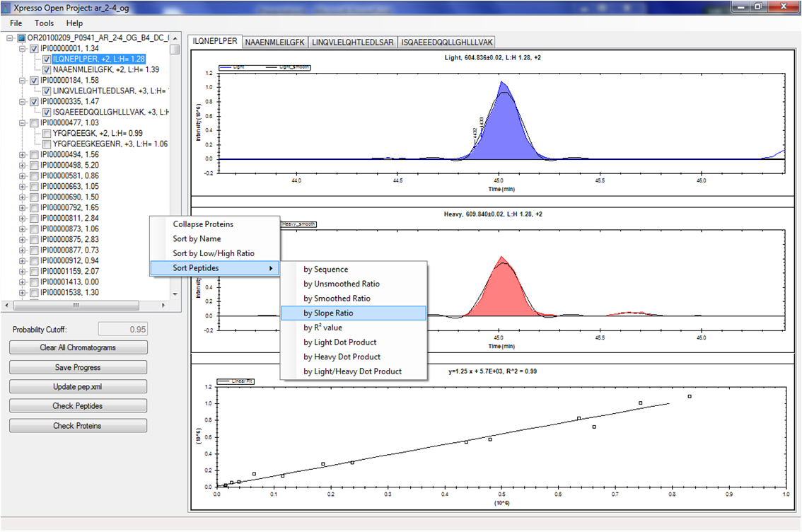Collapse the IPI00000477 tree node

(x=23, y=122)
